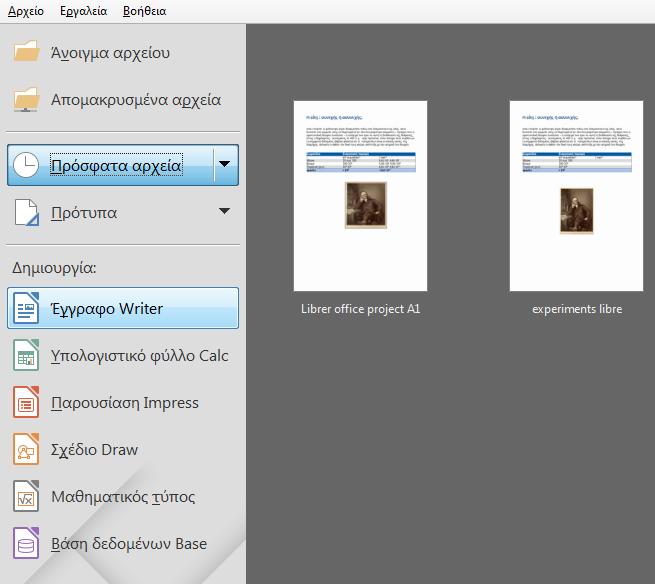The width and height of the screenshot is (655, 584).
Task: Click the Άνοιγμα αρχείου button label
Action: (110, 53)
